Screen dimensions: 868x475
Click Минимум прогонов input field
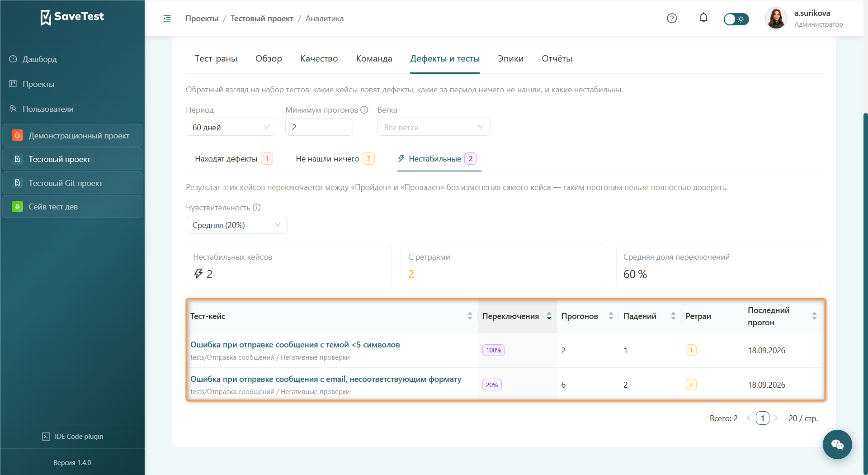point(319,127)
